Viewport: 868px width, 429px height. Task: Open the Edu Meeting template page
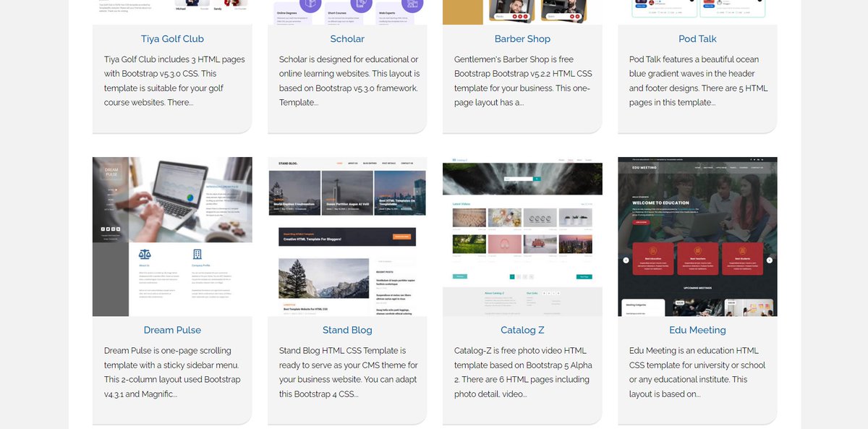click(697, 330)
